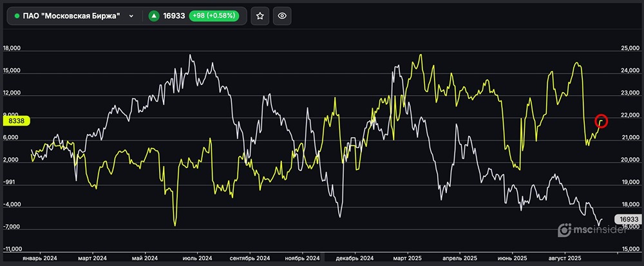The image size is (644, 266).
Task: Toggle the eye visibility icon
Action: 282,16
